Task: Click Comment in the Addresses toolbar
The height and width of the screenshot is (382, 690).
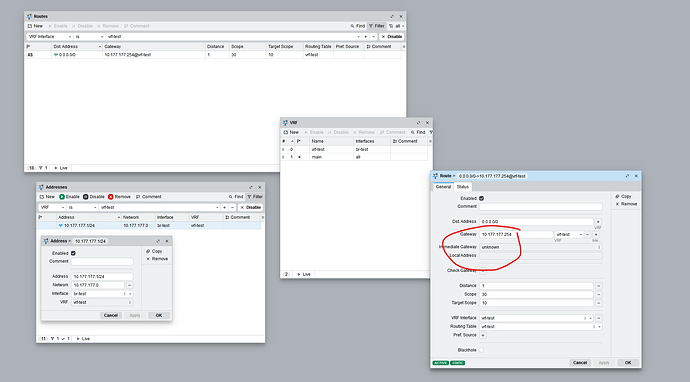Action: [x=148, y=197]
